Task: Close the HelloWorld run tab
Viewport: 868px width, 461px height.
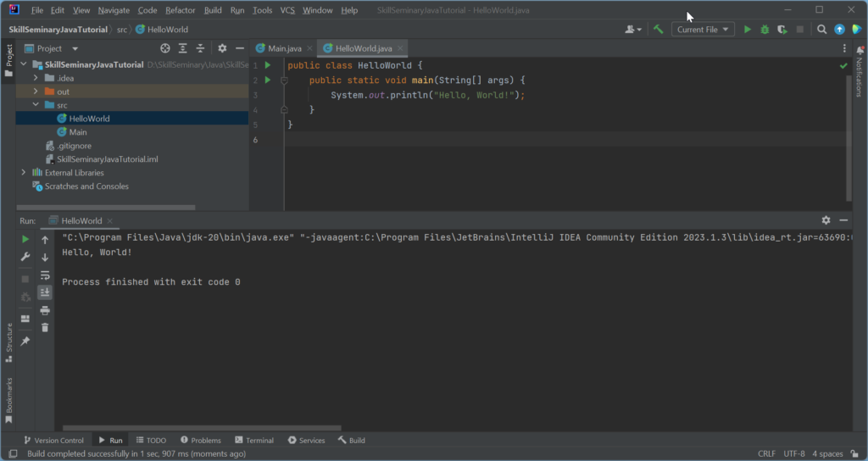Action: 109,221
